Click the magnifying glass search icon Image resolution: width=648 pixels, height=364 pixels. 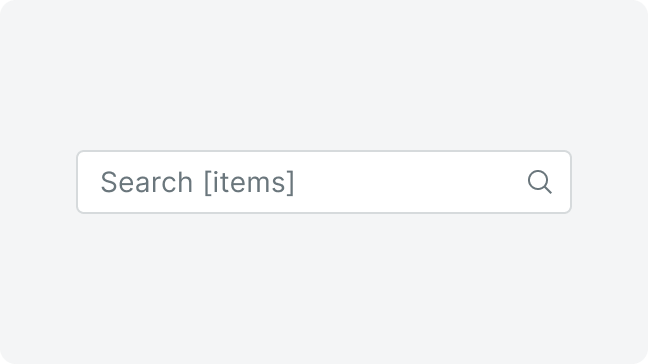[539, 182]
